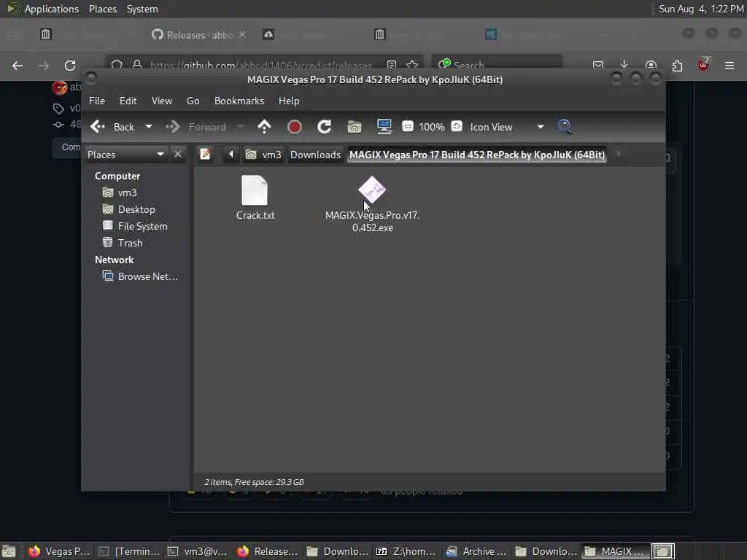Switch to the vm3@v... terminal taskbar item
Screen dimensions: 747x560
click(x=198, y=551)
